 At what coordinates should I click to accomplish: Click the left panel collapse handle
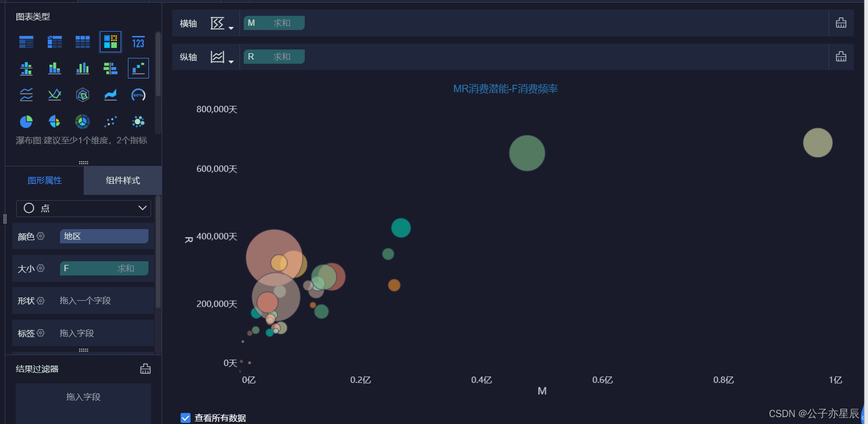coord(4,219)
